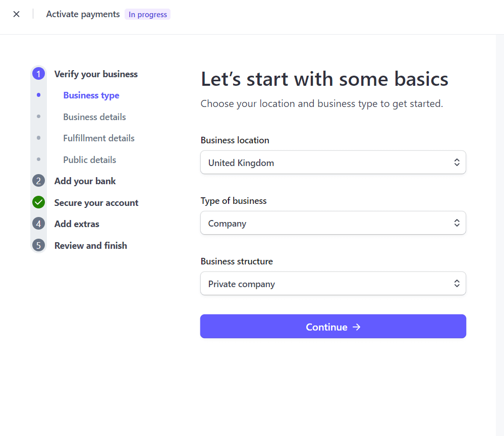Open the Type of business dropdown
The image size is (504, 436).
(333, 223)
